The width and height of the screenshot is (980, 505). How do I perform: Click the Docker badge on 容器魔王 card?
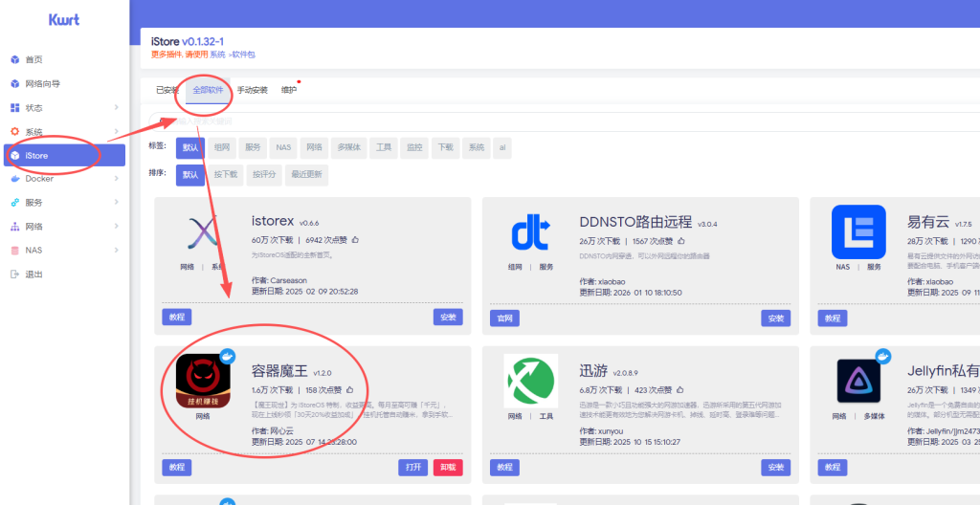228,356
